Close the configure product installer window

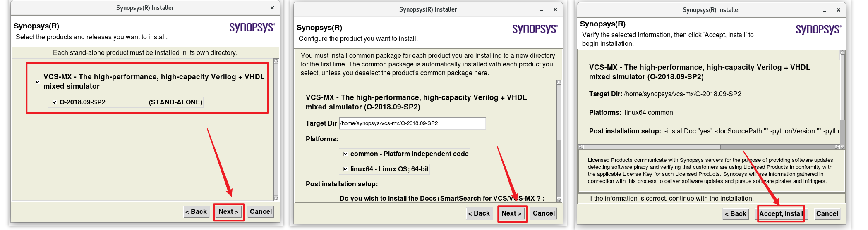click(555, 9)
